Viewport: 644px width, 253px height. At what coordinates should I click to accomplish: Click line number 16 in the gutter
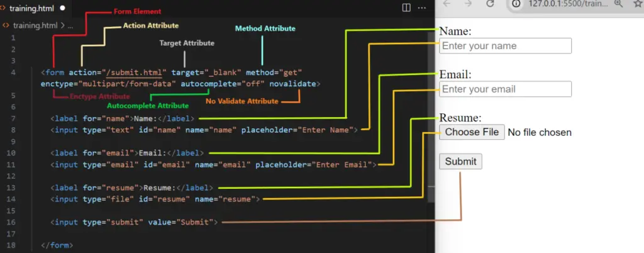11,222
